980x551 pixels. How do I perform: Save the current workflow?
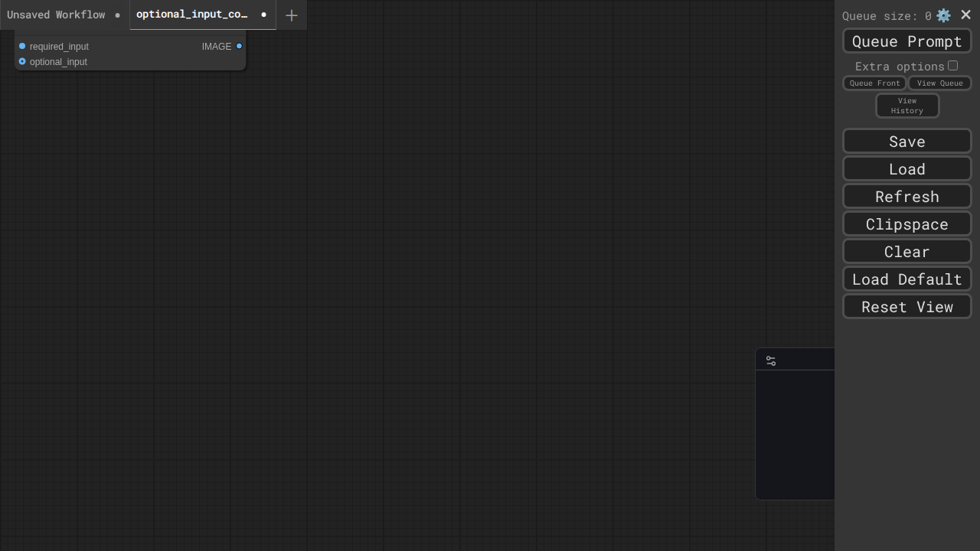(x=906, y=142)
